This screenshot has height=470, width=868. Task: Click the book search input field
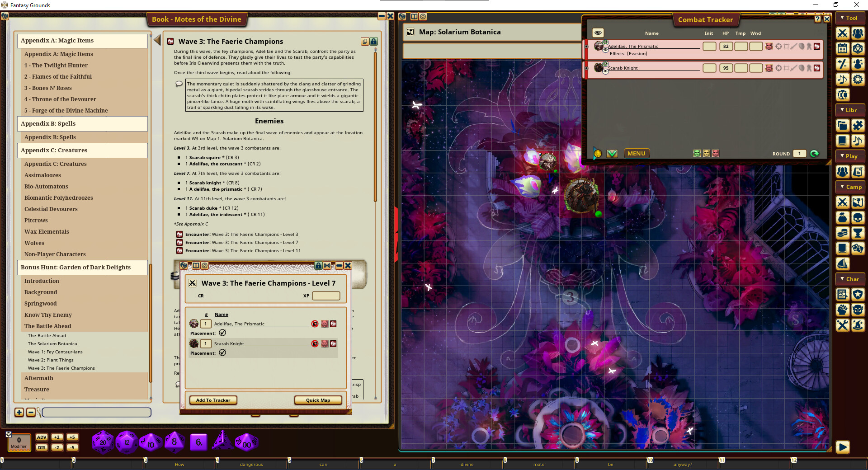point(96,412)
